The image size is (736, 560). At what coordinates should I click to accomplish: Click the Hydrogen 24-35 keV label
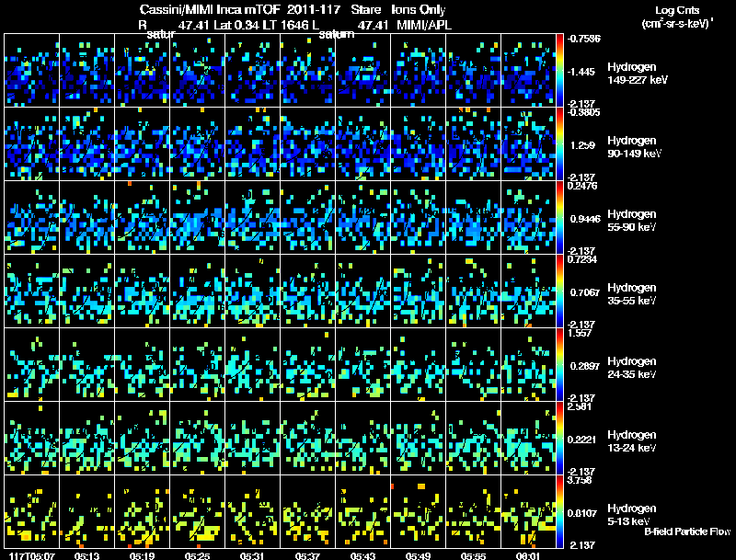[632, 368]
